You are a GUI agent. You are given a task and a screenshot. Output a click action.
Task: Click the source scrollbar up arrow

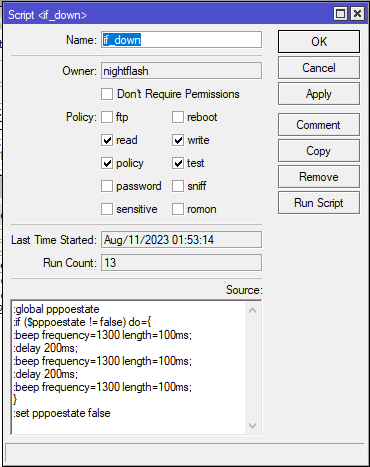tap(253, 310)
